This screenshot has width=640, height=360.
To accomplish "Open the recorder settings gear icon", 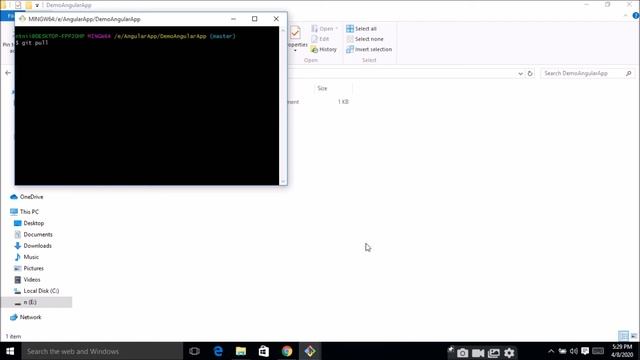I will [x=509, y=353].
